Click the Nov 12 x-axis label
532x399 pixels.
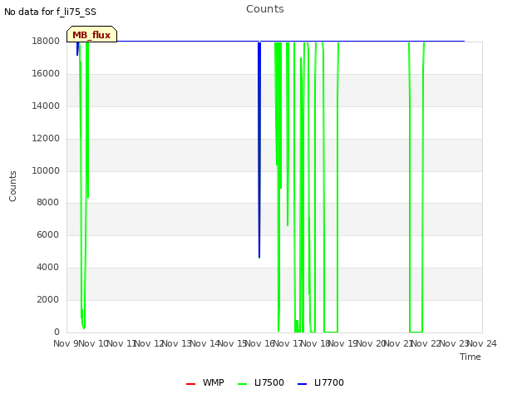pyautogui.click(x=150, y=343)
